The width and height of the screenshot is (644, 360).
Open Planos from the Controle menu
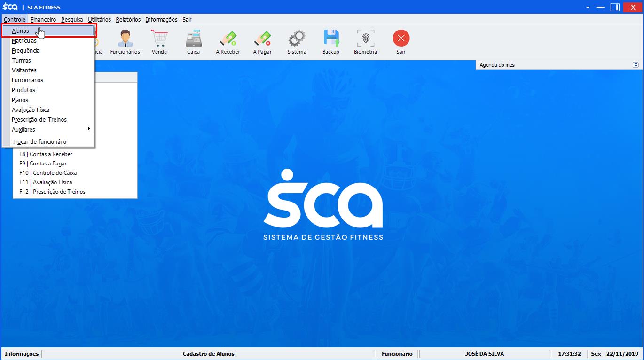point(52,100)
